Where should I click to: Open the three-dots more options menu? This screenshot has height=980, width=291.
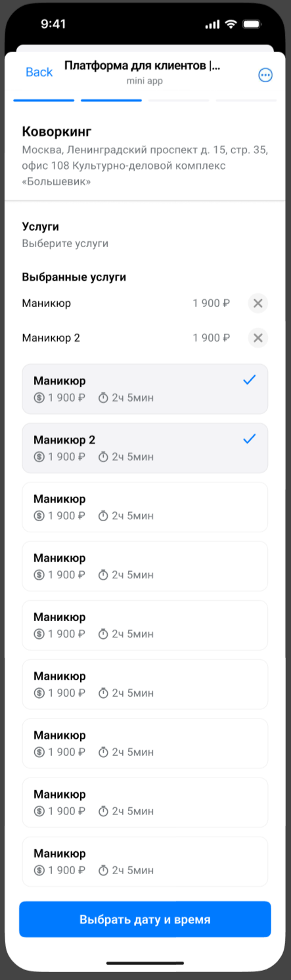[265, 75]
